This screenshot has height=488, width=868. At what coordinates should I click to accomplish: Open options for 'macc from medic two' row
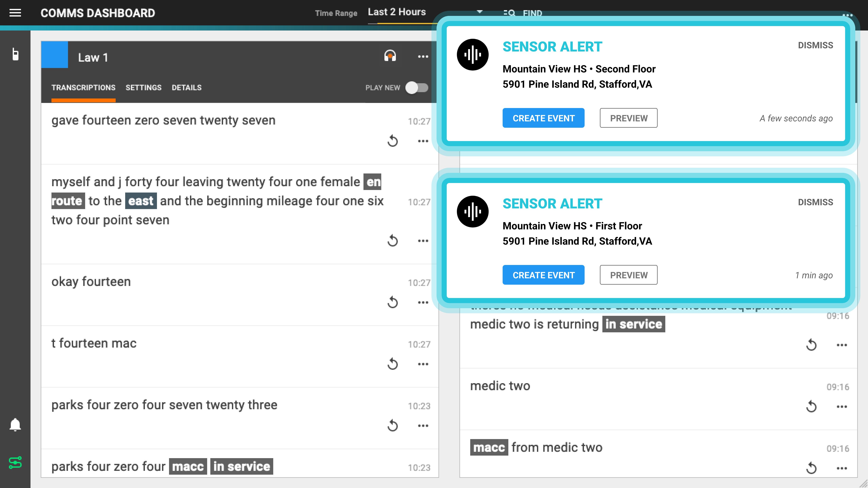pos(842,468)
